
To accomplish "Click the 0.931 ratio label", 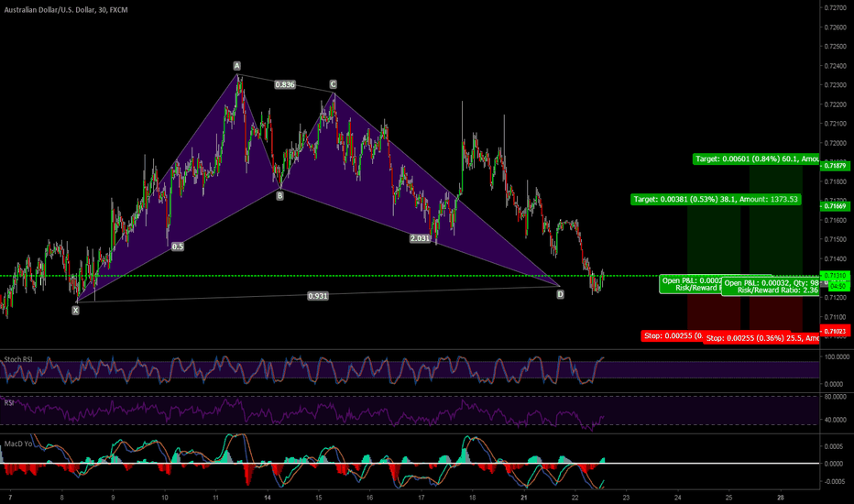I will 318,296.
